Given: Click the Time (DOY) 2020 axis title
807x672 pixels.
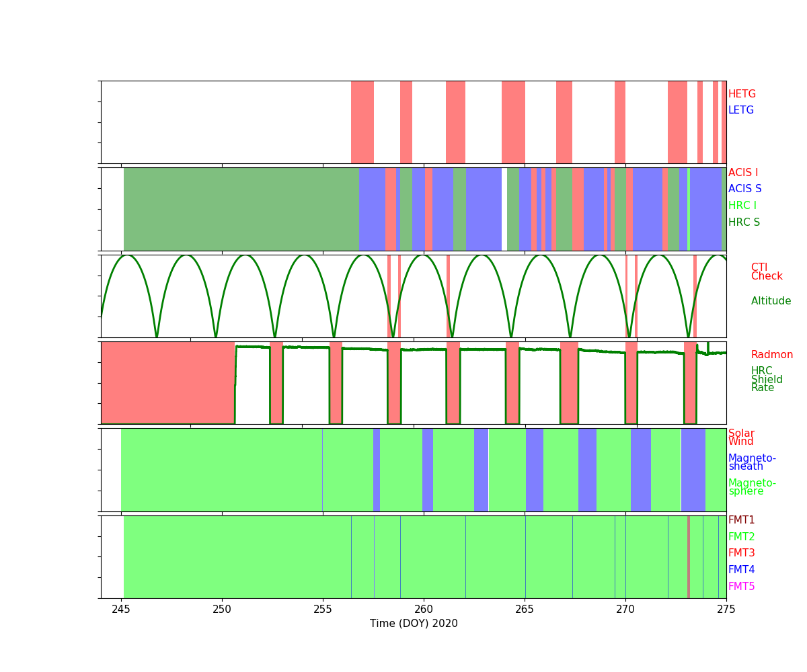Looking at the screenshot, I should coord(414,624).
